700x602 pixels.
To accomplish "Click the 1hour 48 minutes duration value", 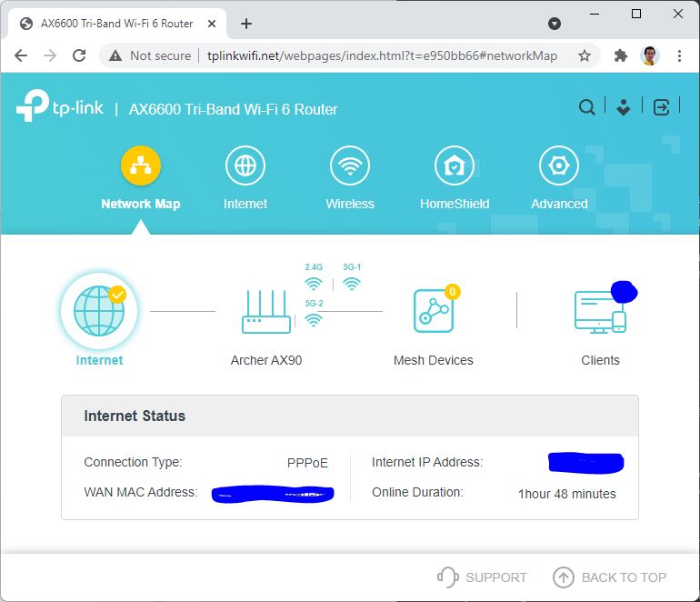I will point(567,494).
